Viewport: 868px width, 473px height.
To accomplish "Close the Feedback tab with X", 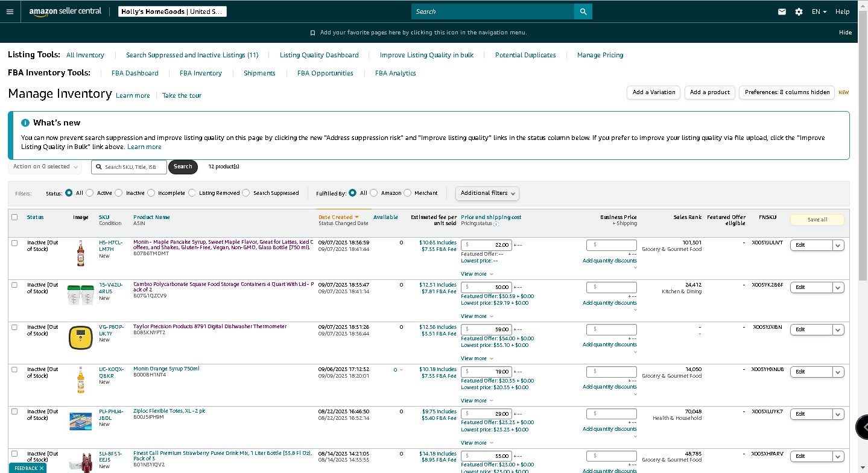I will pos(42,468).
